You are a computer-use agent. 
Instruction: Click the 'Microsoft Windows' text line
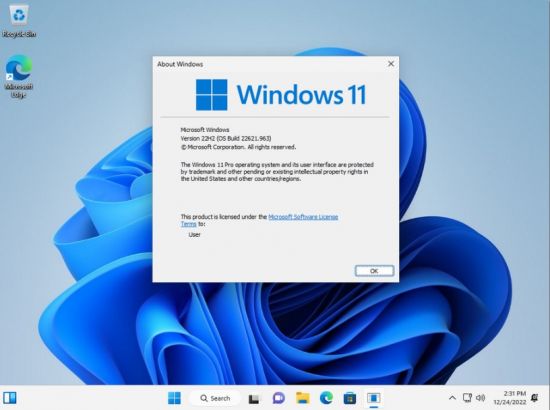[x=205, y=130]
